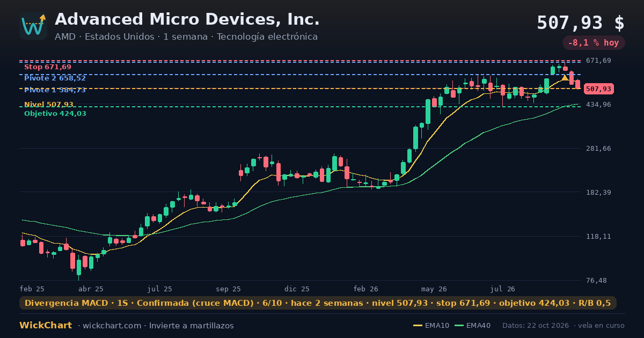Click the -8,1 % hoy change badge

(594, 43)
